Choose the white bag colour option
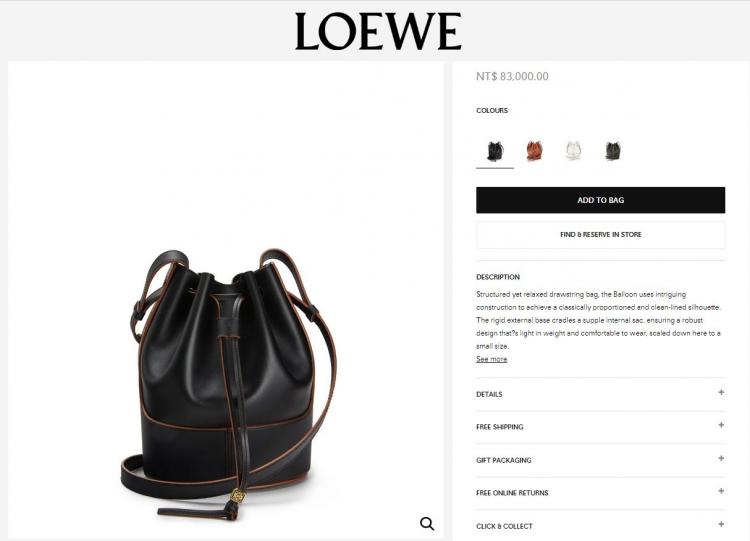The image size is (750, 541). pos(574,150)
